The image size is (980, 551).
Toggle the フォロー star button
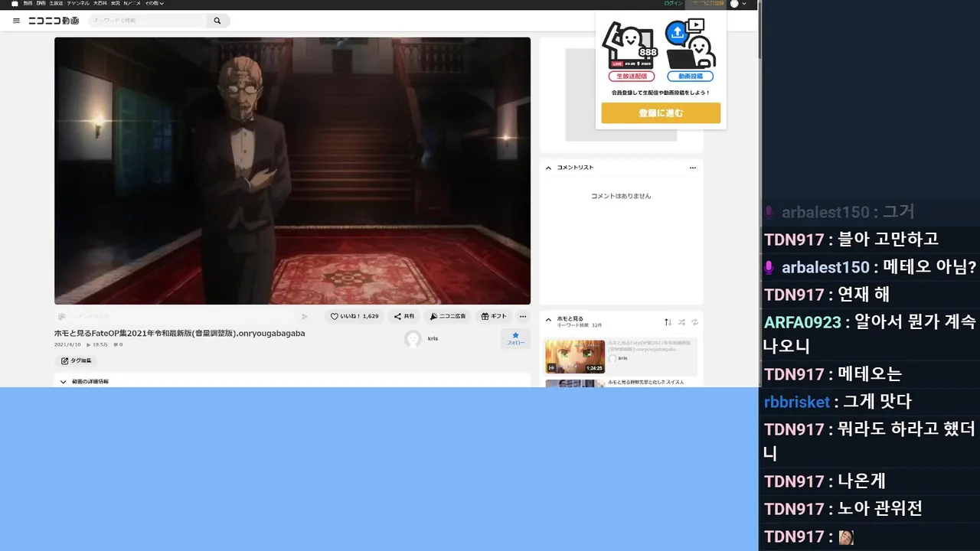(515, 338)
